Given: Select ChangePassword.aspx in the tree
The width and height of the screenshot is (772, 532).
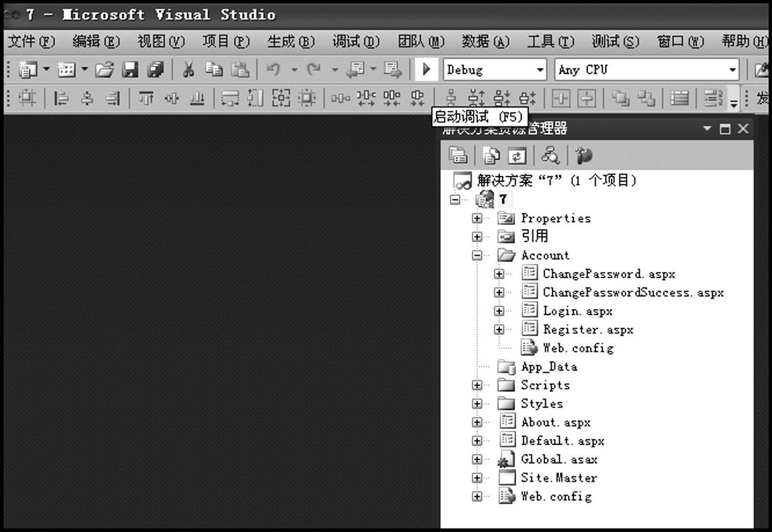Looking at the screenshot, I should [609, 274].
